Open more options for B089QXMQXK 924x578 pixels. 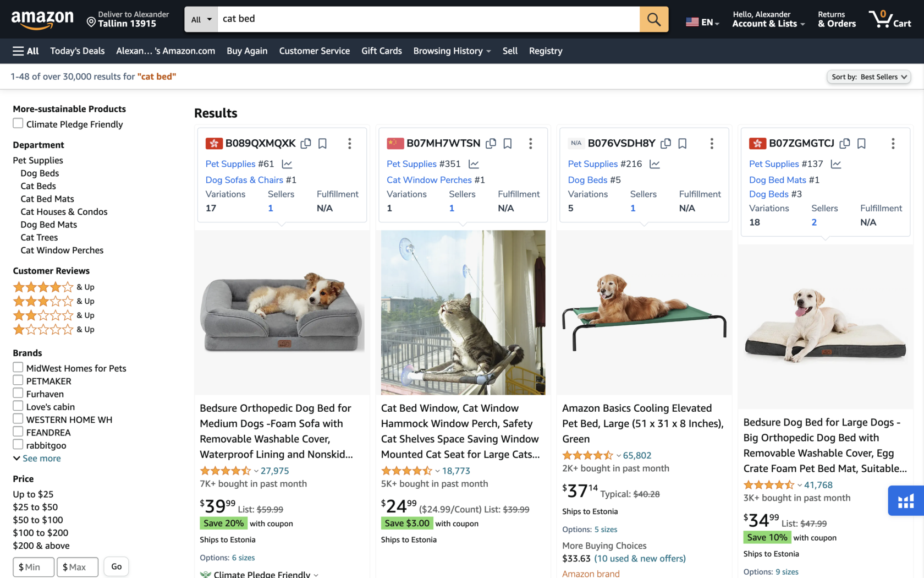point(349,144)
